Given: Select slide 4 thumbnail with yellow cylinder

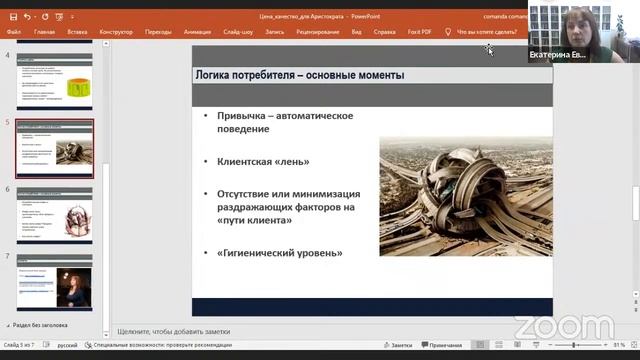Looking at the screenshot, I should (x=54, y=81).
